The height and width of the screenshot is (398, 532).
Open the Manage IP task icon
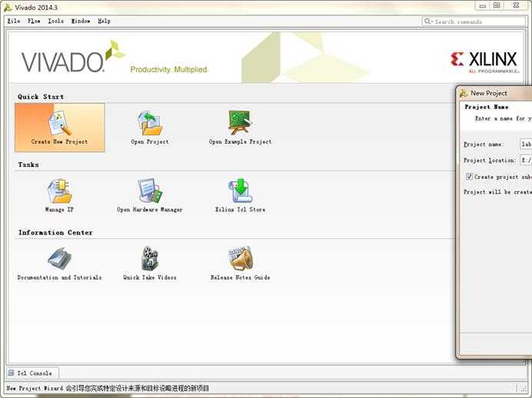pyautogui.click(x=60, y=191)
